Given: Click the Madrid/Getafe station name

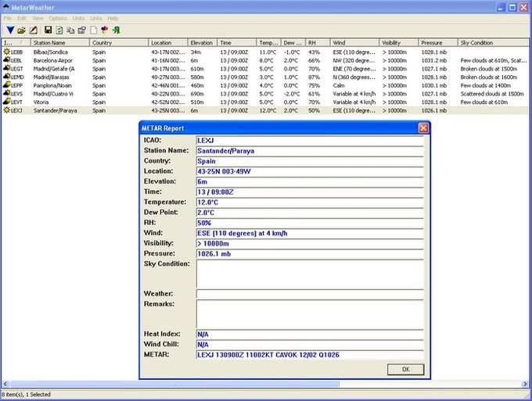Looking at the screenshot, I should tap(54, 69).
